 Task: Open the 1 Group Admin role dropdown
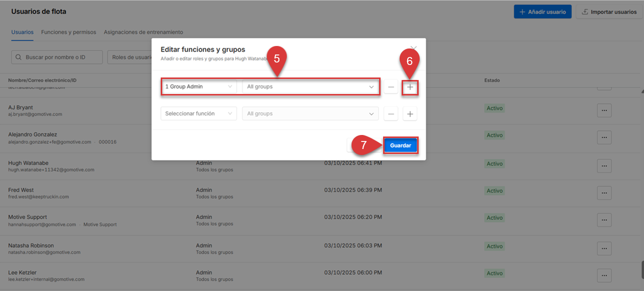(x=199, y=87)
